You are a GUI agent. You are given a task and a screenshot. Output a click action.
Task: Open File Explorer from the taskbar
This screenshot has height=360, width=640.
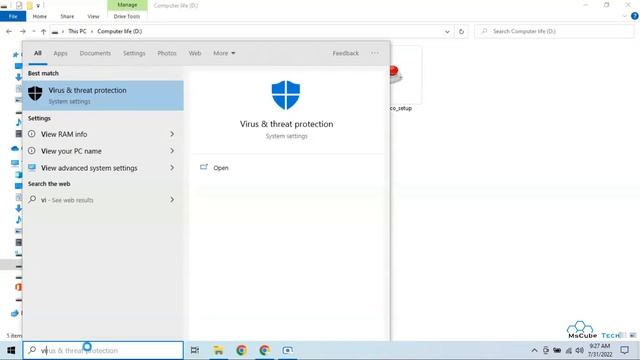tap(218, 350)
